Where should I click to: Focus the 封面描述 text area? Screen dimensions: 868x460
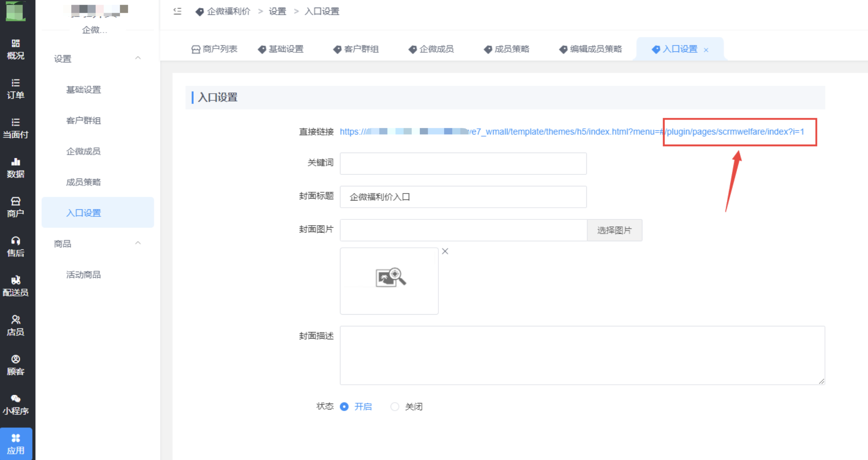pyautogui.click(x=582, y=355)
